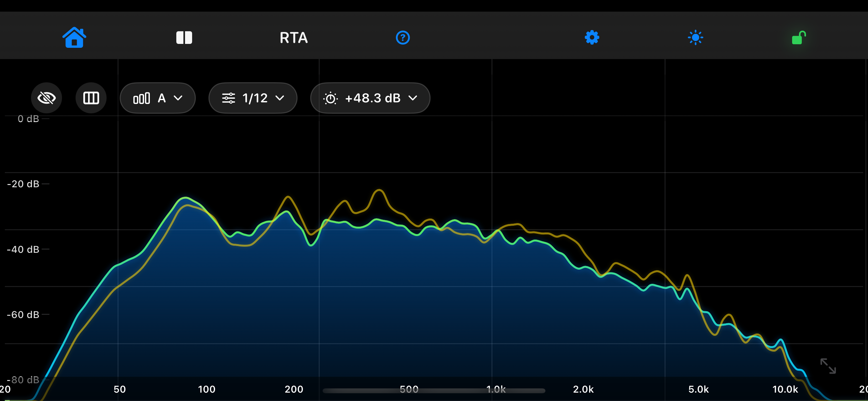The width and height of the screenshot is (868, 401).
Task: Click the 5.0k frequency label
Action: point(698,389)
